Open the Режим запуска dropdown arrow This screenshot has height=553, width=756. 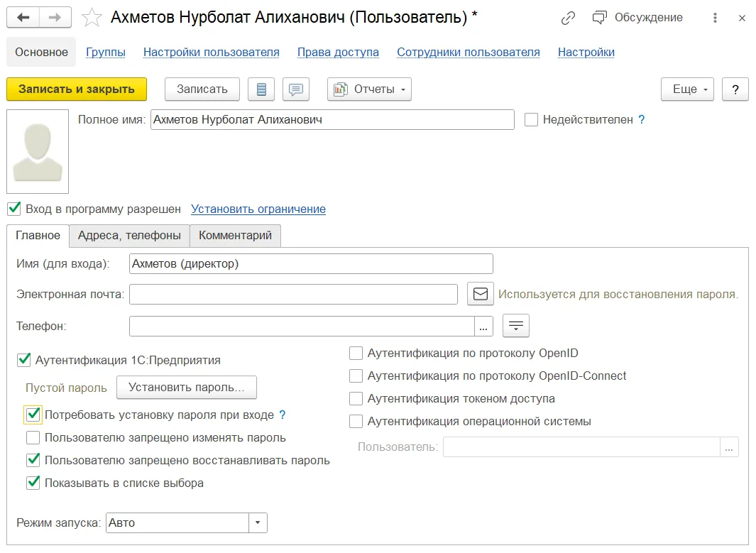[258, 522]
